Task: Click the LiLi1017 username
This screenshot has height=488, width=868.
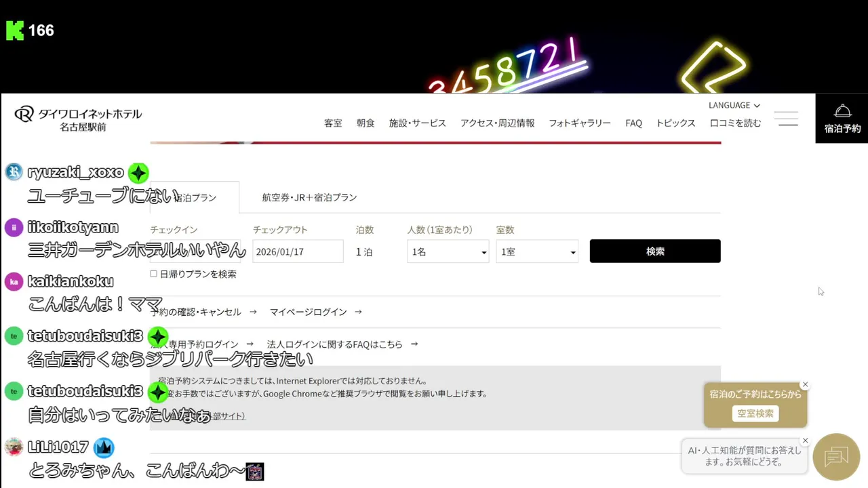Action: click(58, 447)
